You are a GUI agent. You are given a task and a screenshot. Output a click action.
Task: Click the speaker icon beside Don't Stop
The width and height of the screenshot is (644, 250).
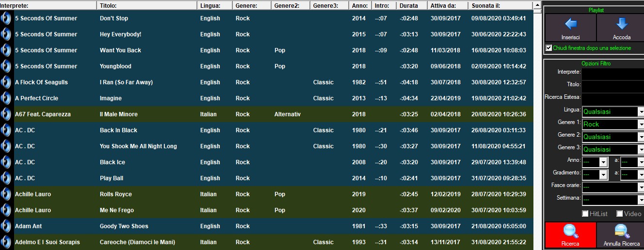coord(6,18)
